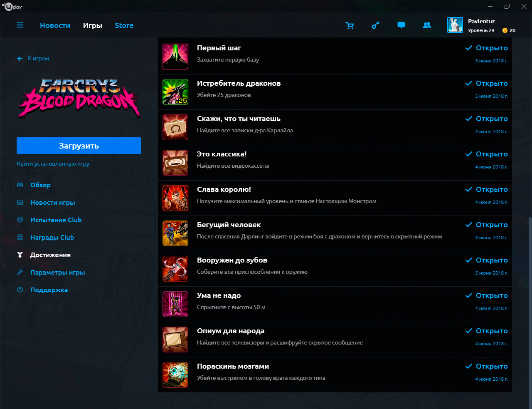Go back via 'К играм' link
The height and width of the screenshot is (409, 532).
pyautogui.click(x=38, y=59)
